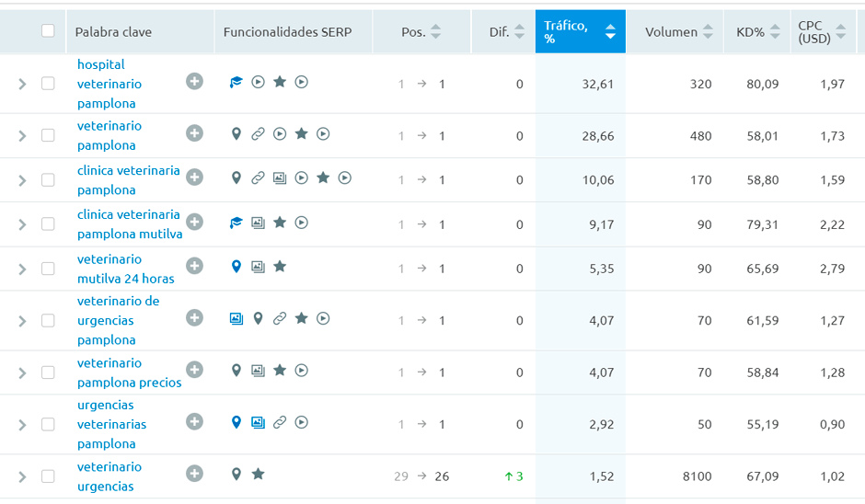865x504 pixels.
Task: Sort by the Volumen column header
Action: tap(678, 32)
